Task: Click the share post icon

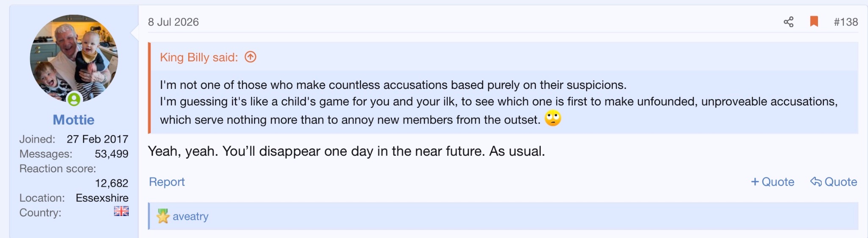Action: (788, 22)
